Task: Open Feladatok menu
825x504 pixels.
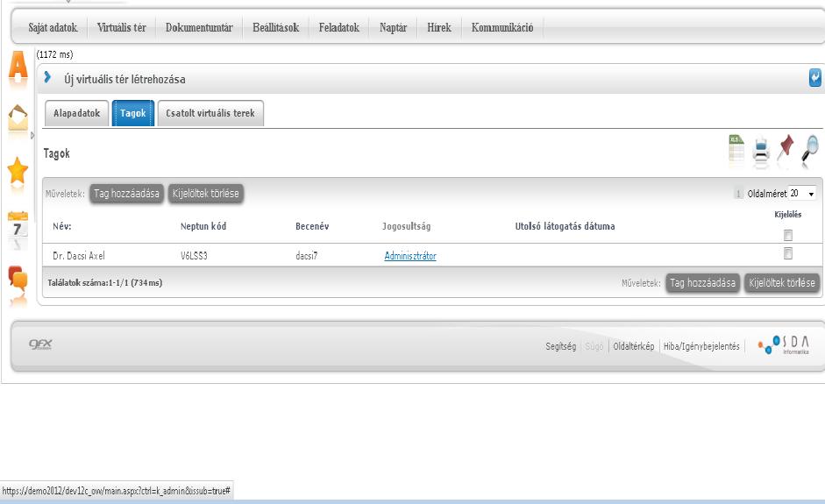Action: point(338,27)
